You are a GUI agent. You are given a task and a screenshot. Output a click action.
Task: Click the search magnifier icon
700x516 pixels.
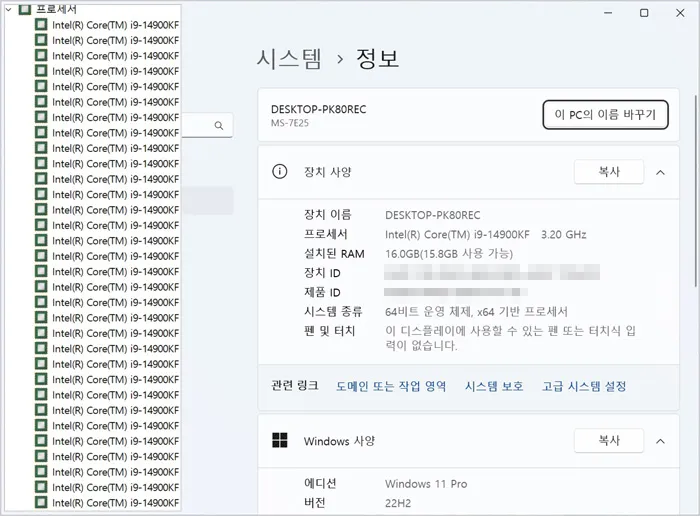tap(219, 125)
